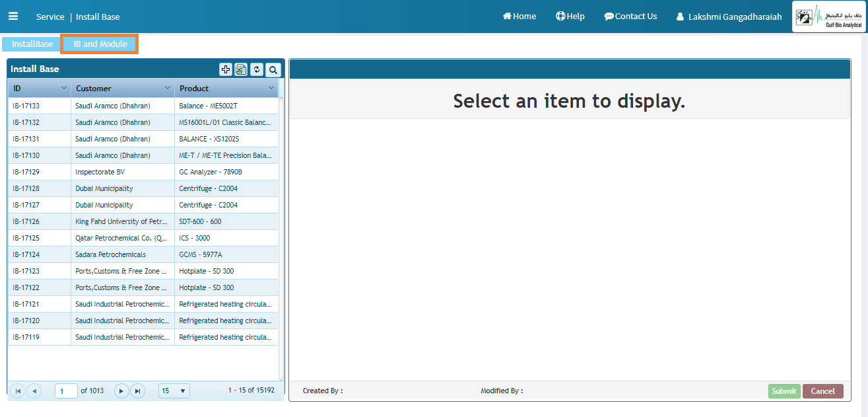Screen dimensions: 868x417
Task: Switch to the InstallBase tab
Action: point(32,44)
